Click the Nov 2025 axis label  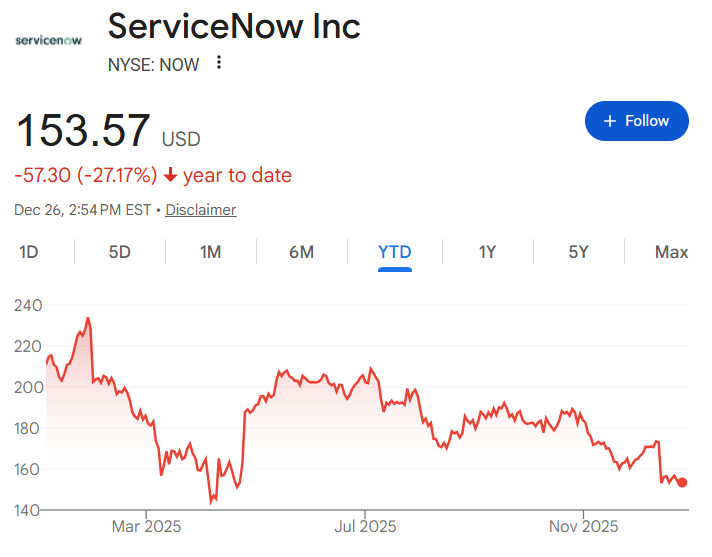pos(585,526)
